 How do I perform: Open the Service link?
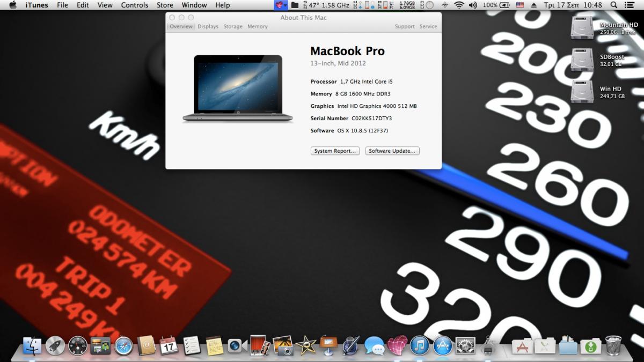[428, 26]
